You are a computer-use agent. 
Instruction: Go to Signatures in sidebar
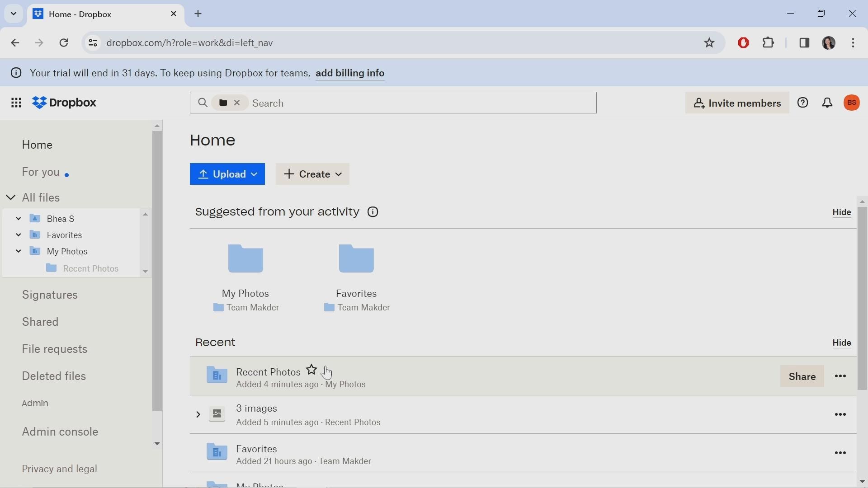(x=50, y=295)
